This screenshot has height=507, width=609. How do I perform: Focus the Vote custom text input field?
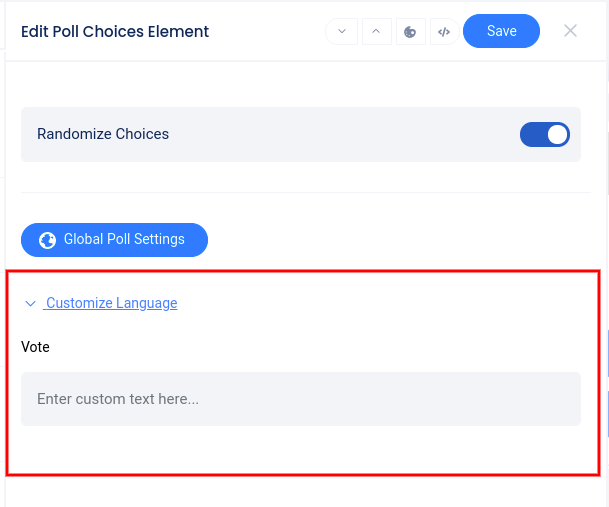click(300, 399)
